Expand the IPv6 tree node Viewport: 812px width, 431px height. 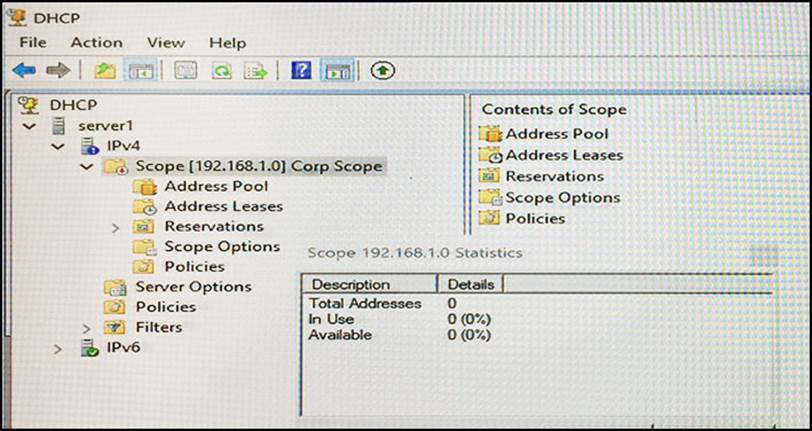click(58, 348)
